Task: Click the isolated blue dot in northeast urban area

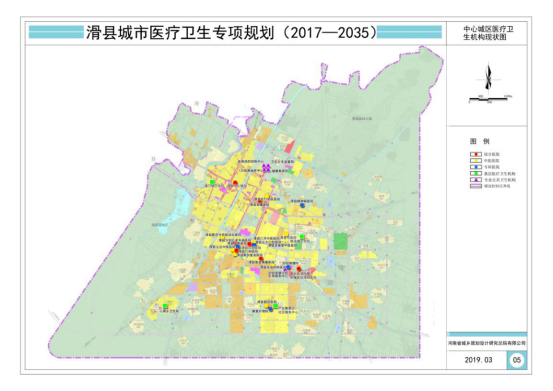Action: coord(302,205)
